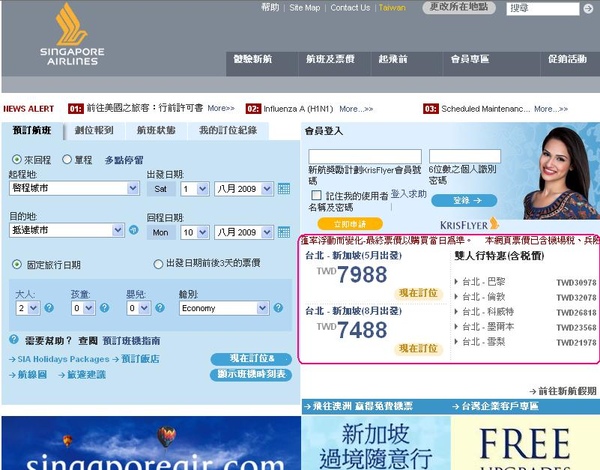Click the KrisFlyer logo
600x470 pixels.
coord(469,224)
